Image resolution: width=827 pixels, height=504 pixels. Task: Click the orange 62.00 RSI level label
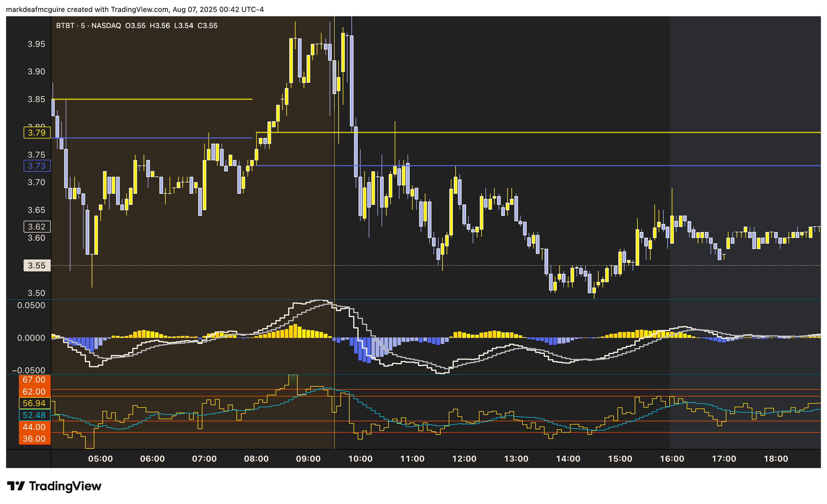(34, 391)
